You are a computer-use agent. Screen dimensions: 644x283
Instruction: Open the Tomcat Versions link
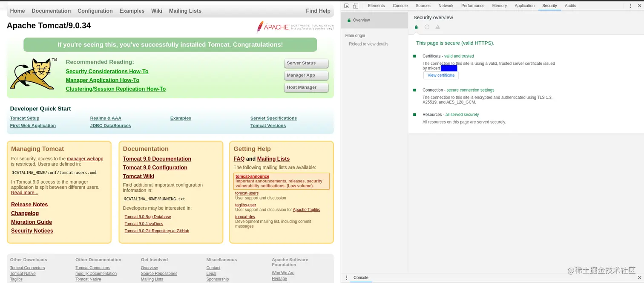tap(268, 125)
